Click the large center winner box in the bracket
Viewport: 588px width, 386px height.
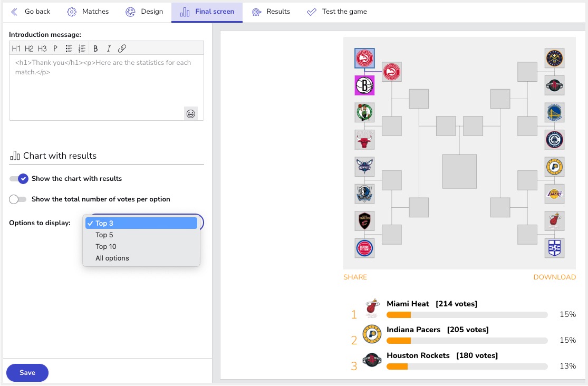coord(459,171)
